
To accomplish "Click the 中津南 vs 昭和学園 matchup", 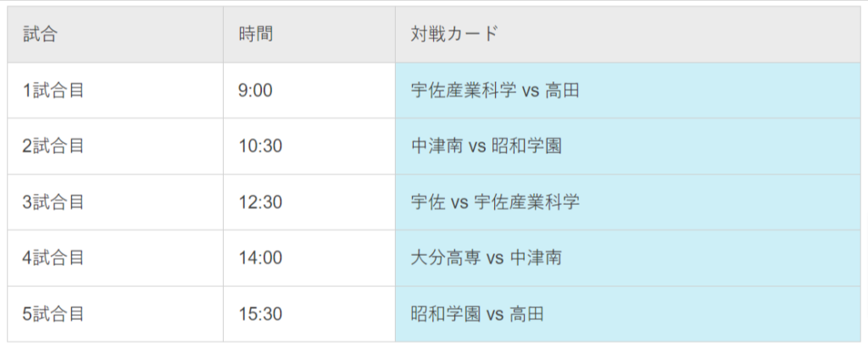I will (x=487, y=146).
